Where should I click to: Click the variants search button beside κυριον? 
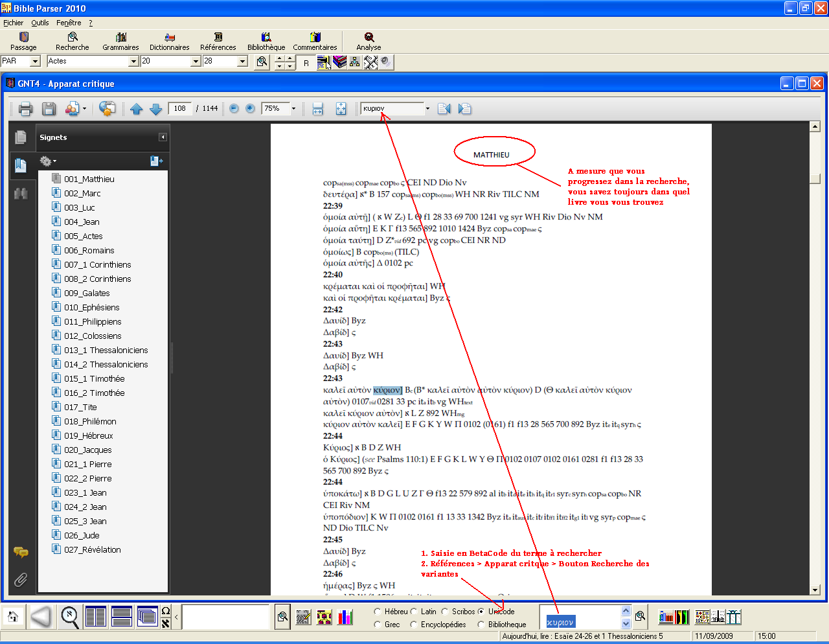pyautogui.click(x=640, y=616)
